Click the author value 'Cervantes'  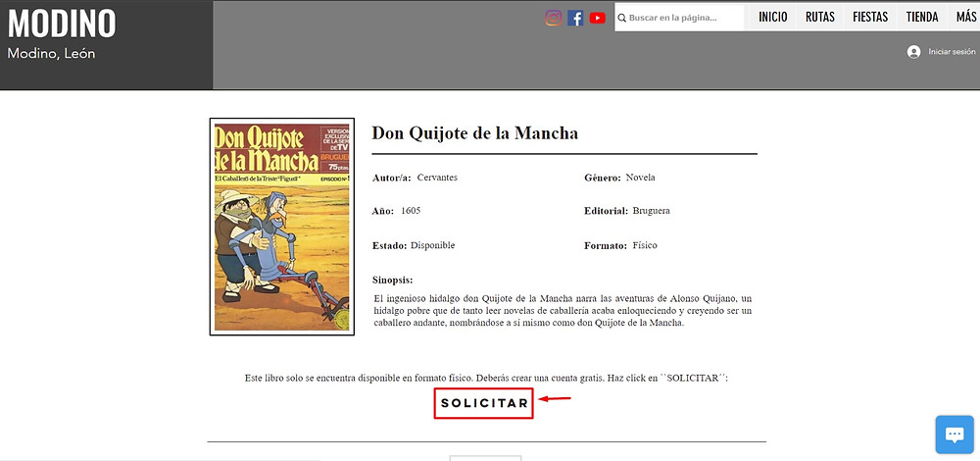437,178
